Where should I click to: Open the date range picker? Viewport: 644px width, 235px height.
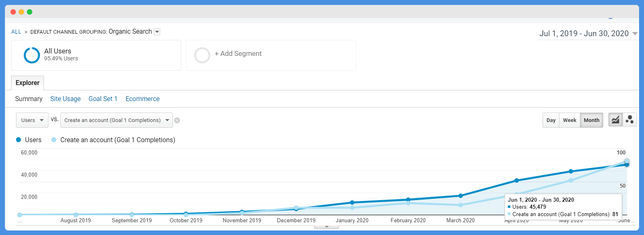[588, 34]
